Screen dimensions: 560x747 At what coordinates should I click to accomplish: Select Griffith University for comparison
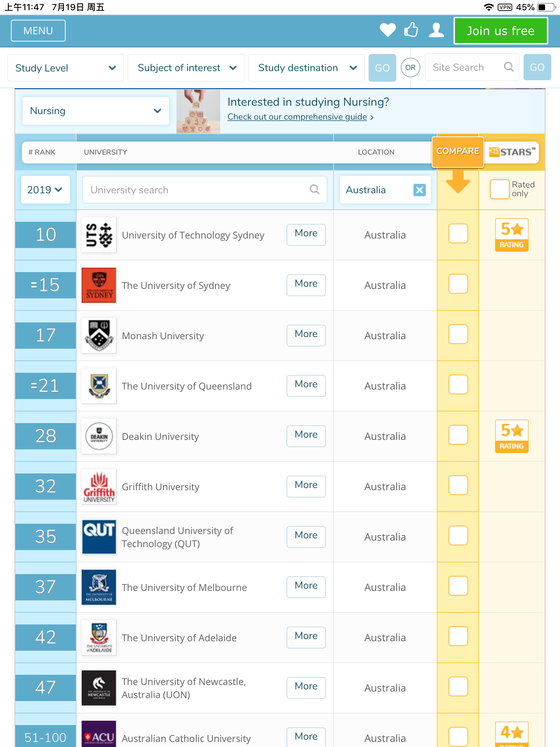pyautogui.click(x=458, y=485)
